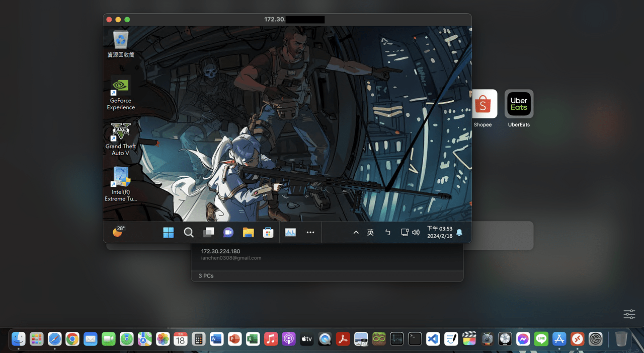This screenshot has height=353, width=644.
Task: Launch File Explorer from the taskbar
Action: click(248, 232)
